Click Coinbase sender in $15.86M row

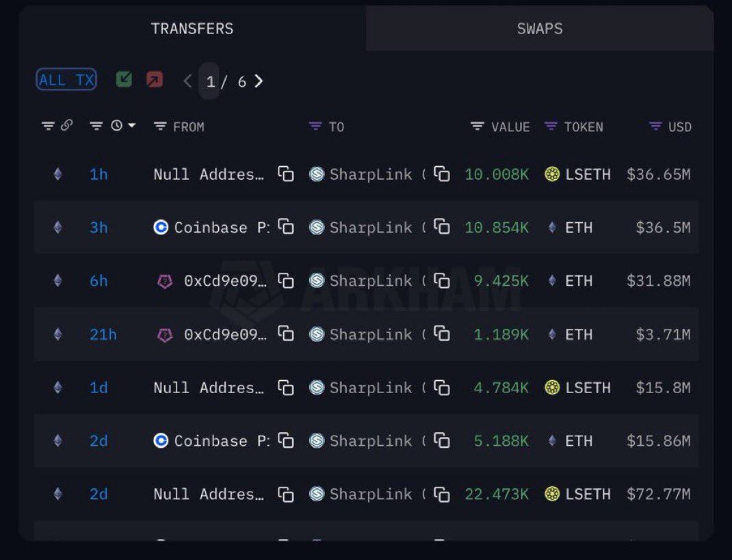[211, 441]
